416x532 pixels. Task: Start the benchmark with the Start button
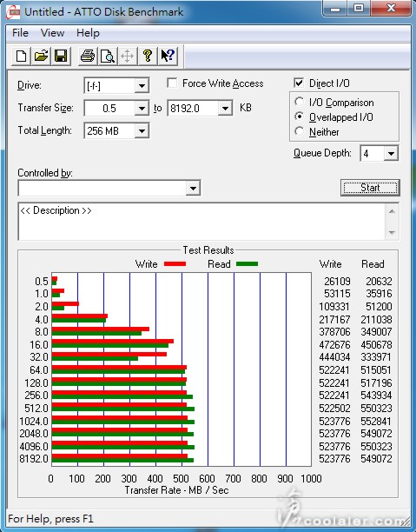[x=370, y=188]
